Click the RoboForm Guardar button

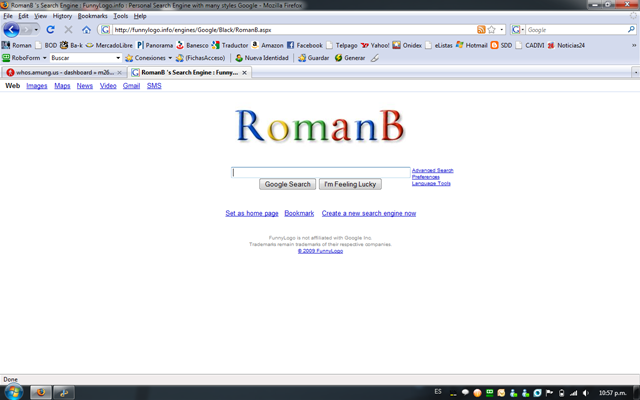[313, 58]
